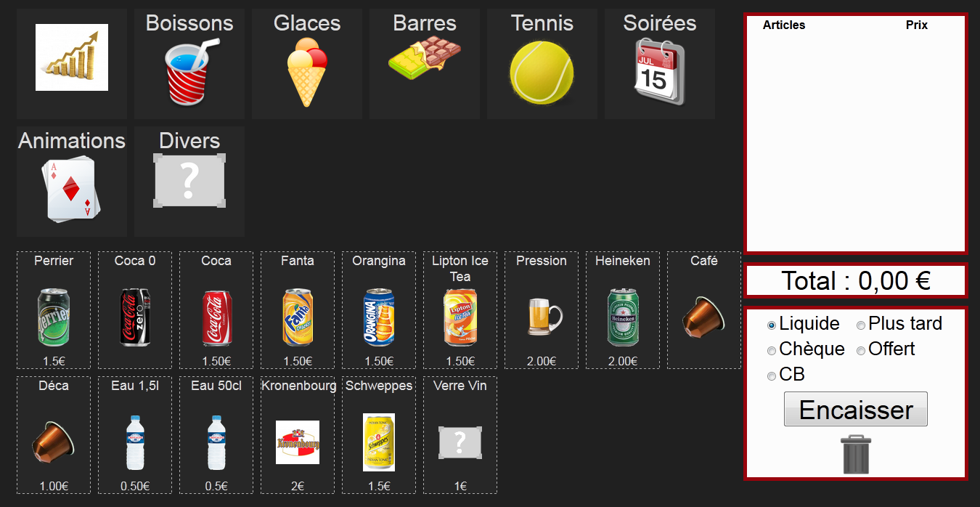Add a Heineken can to the order
Screen dimensions: 980x507
click(623, 310)
